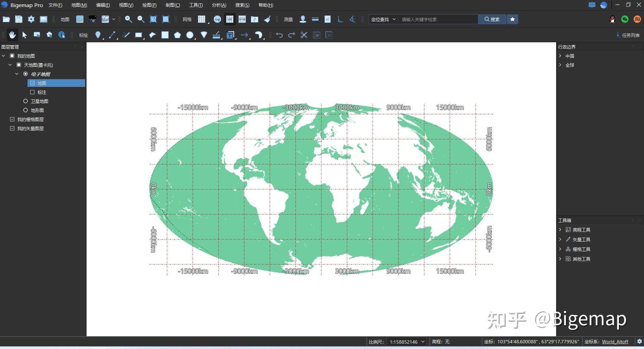The height and width of the screenshot is (349, 644).
Task: Open the 比例尺 scale dropdown
Action: (407, 342)
